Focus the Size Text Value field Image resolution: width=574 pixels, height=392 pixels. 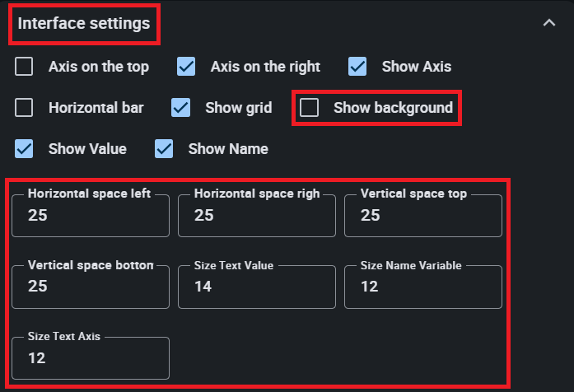(257, 287)
